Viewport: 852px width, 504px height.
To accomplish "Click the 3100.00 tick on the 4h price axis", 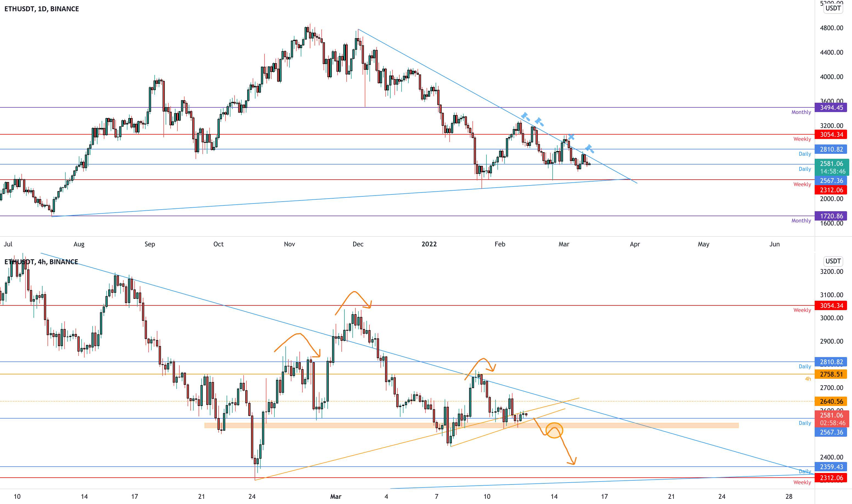I will coord(831,295).
